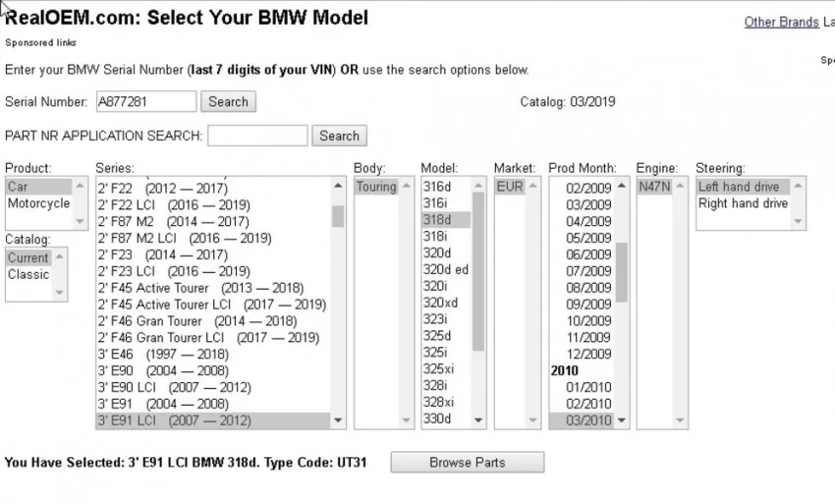Click Engine list scroll down arrow
The width and height of the screenshot is (835, 504).
point(680,420)
